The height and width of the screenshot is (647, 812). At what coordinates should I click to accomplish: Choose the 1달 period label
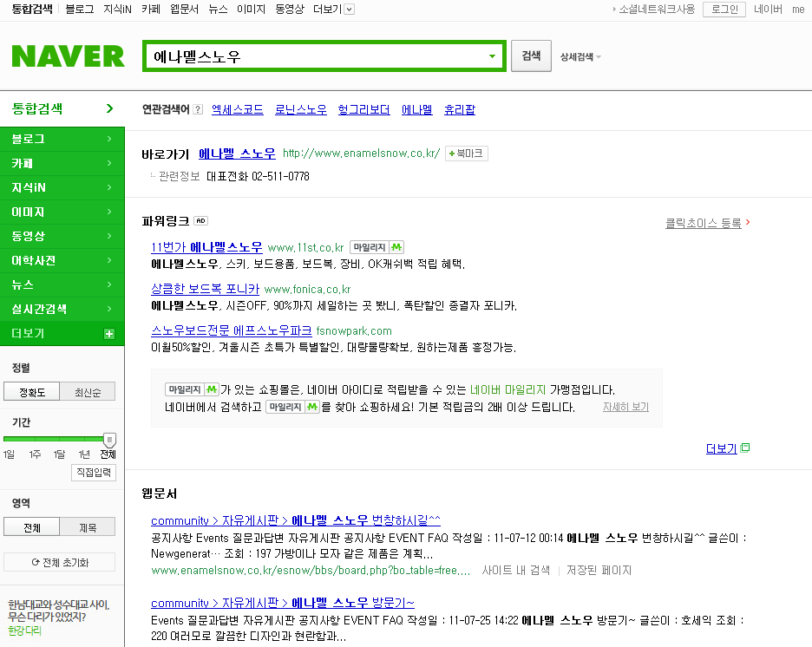59,454
